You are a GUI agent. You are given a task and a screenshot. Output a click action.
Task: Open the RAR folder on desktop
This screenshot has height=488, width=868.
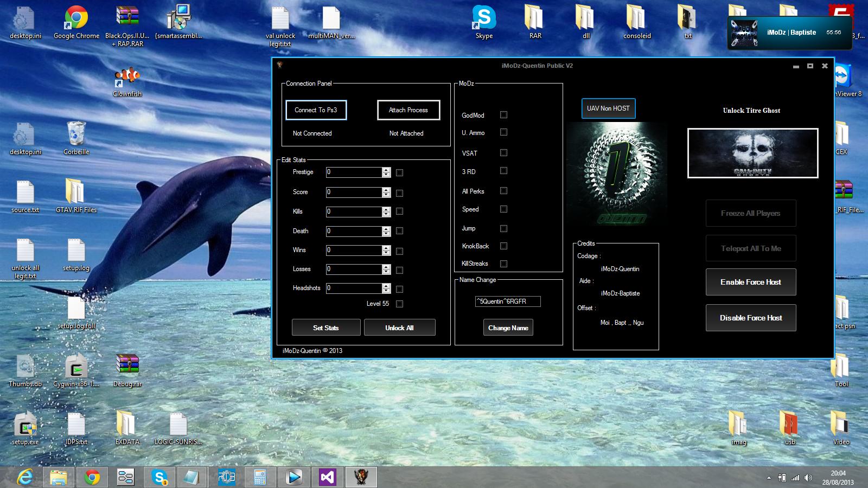535,23
